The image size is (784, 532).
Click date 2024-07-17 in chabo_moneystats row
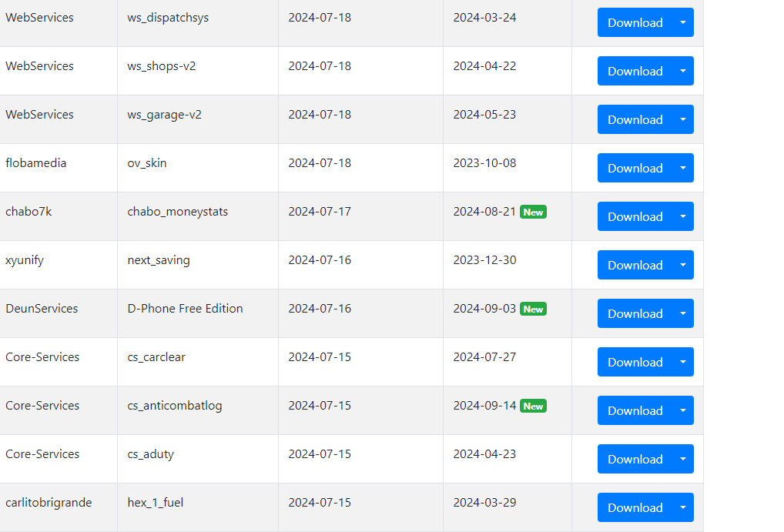[320, 212]
